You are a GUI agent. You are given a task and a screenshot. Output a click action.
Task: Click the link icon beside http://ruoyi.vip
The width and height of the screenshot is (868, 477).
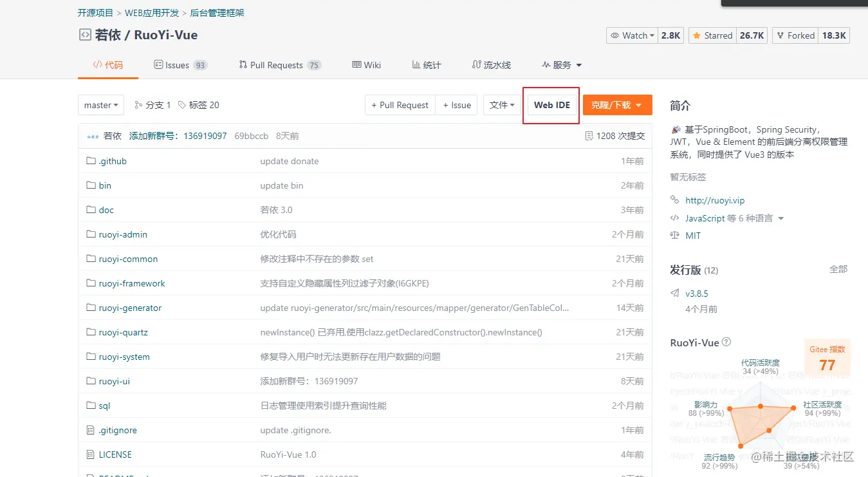click(x=674, y=200)
